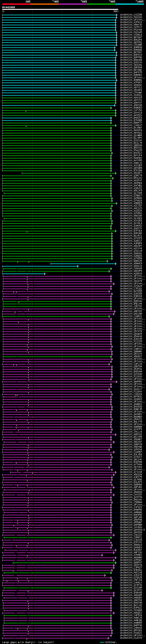Select hit label UniRef100_C4F524
The width and height of the screenshot is (146, 644).
point(131,615)
